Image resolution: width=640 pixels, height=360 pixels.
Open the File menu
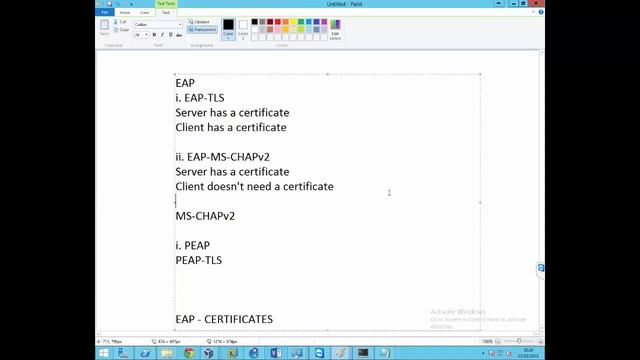105,12
